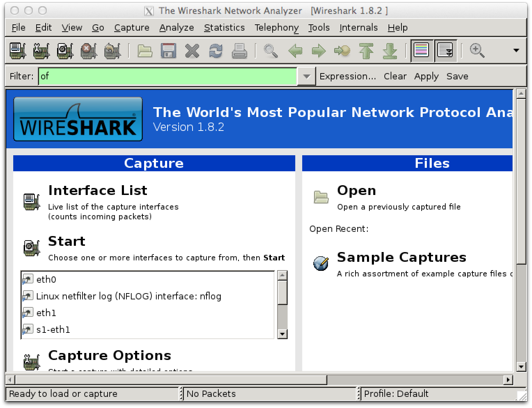
Task: Open capture options toolbar icon
Action: [x=41, y=51]
